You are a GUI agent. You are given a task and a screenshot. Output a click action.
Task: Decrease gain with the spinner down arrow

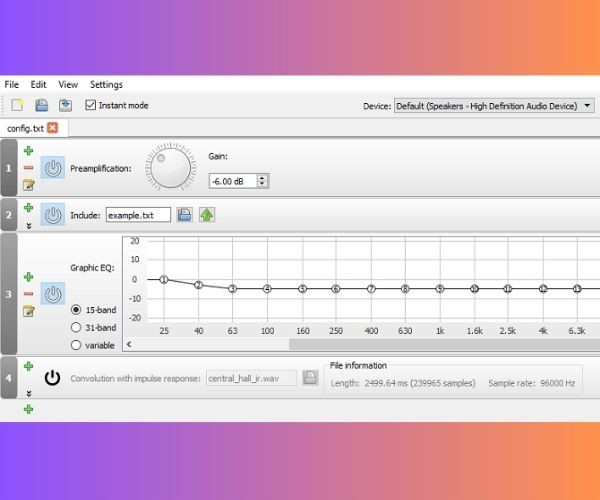tap(262, 184)
